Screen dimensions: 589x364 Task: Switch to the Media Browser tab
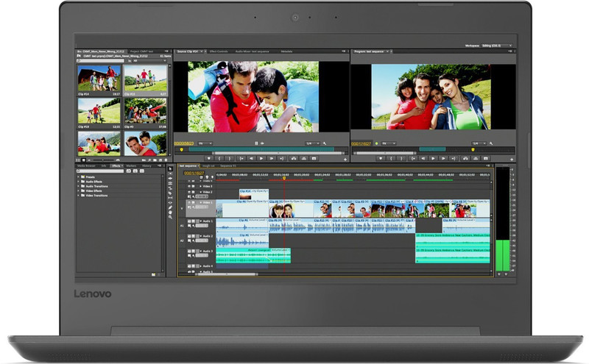pos(88,166)
